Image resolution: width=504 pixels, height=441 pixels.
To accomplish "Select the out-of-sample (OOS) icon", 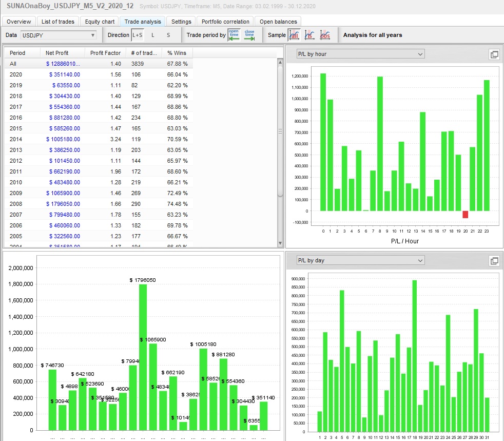I will click(x=325, y=35).
